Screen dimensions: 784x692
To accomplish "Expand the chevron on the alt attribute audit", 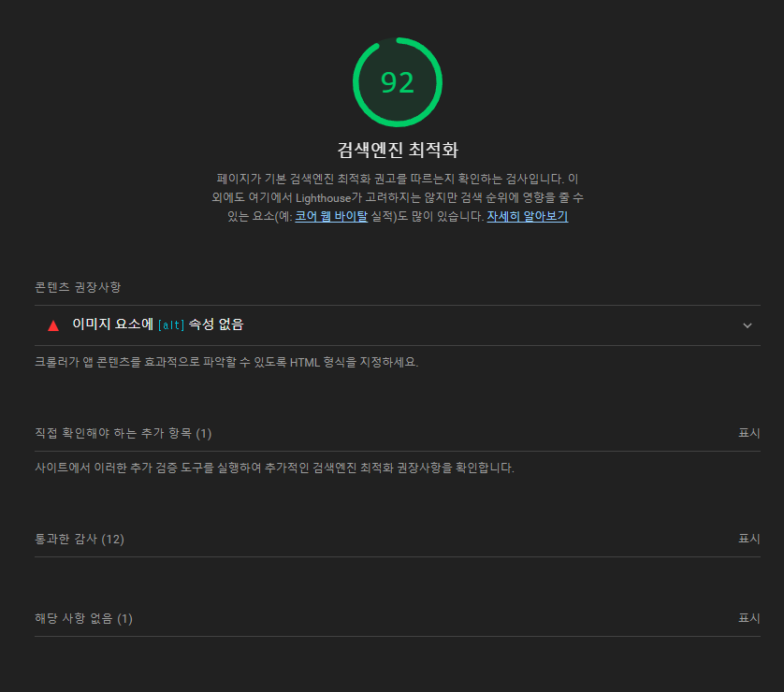I will pos(747,325).
